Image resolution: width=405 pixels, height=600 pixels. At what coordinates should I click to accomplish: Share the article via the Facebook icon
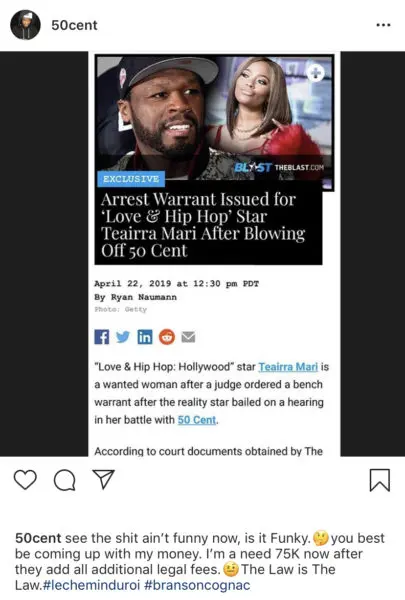(102, 337)
